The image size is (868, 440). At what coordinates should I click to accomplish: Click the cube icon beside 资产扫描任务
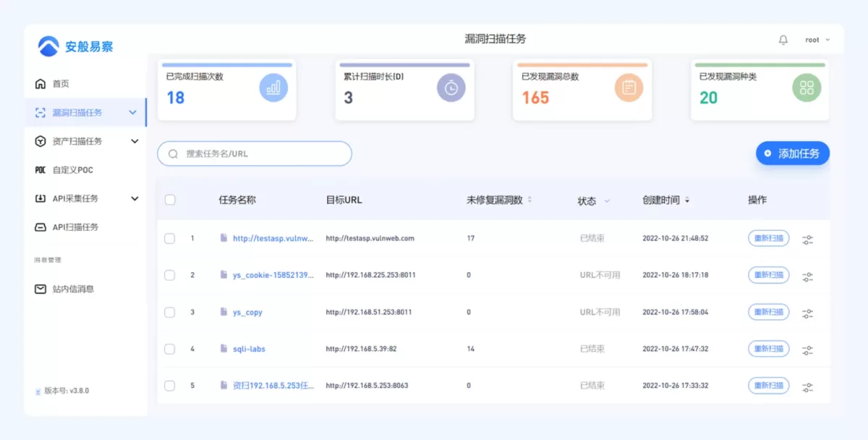click(41, 141)
